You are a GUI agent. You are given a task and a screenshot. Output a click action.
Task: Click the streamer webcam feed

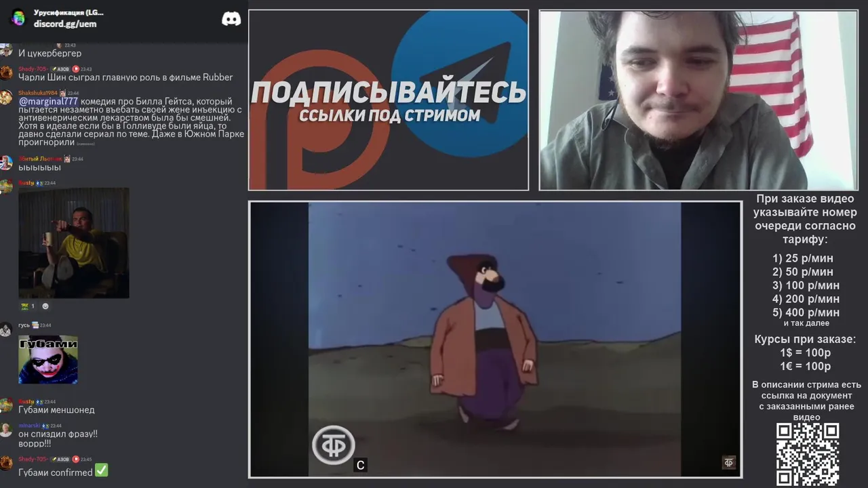(698, 100)
